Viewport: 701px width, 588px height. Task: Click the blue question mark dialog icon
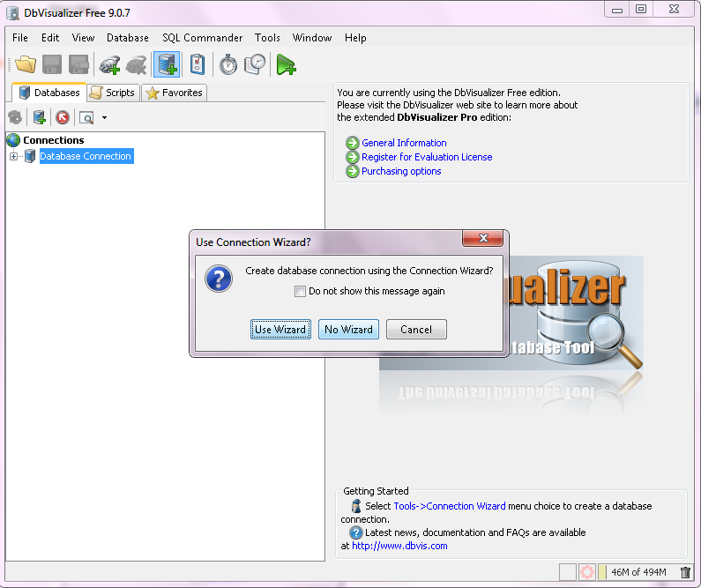pyautogui.click(x=219, y=279)
